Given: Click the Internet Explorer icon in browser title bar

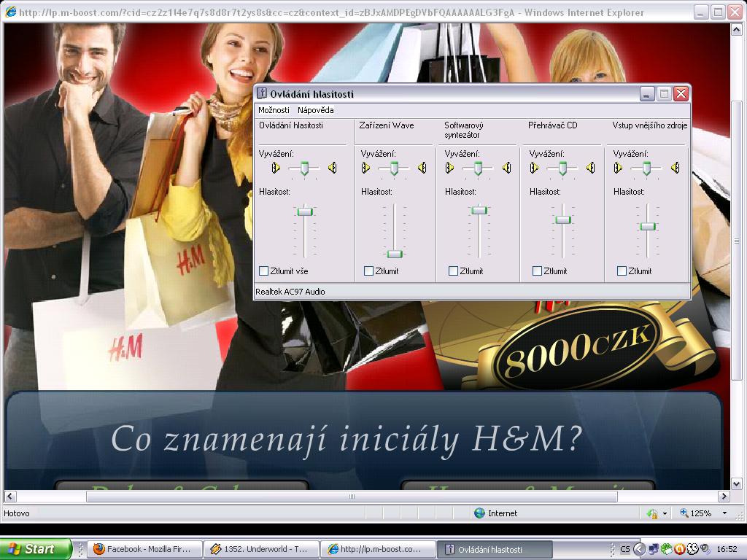Looking at the screenshot, I should pos(10,12).
